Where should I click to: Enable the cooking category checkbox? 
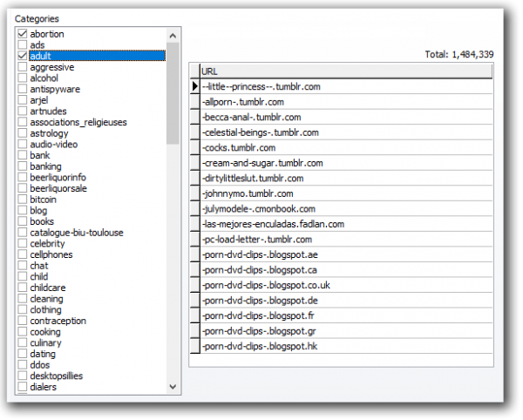(23, 332)
